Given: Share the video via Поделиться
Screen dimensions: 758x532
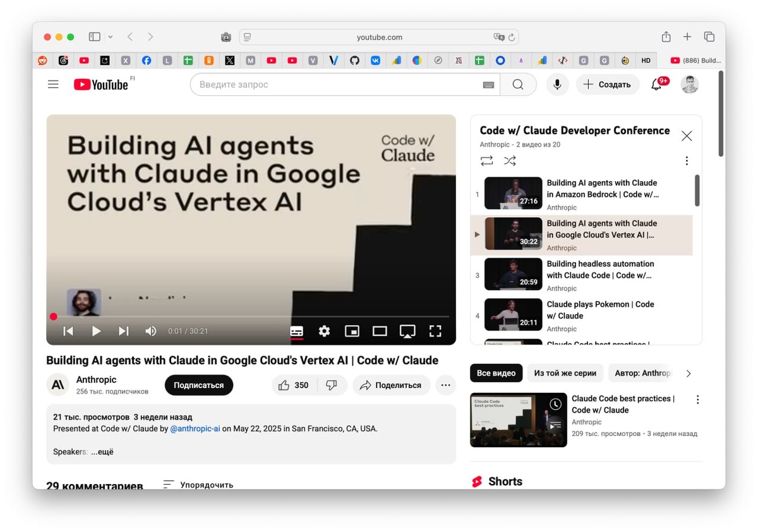Looking at the screenshot, I should (392, 385).
